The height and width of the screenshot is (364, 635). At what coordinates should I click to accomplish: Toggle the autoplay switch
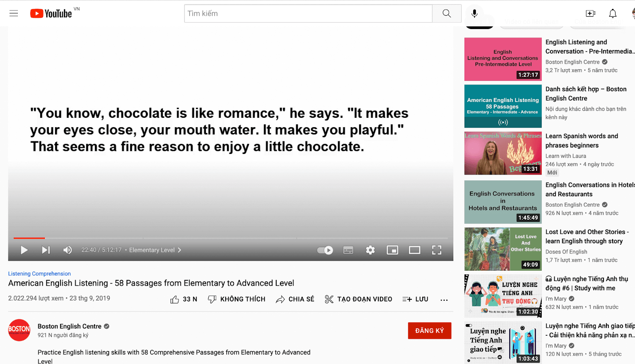(x=325, y=250)
